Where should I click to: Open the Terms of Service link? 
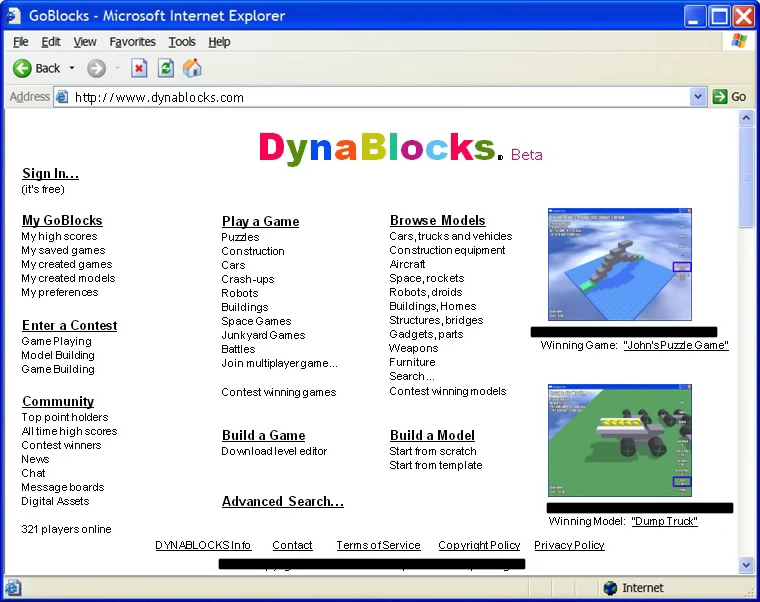[x=378, y=545]
